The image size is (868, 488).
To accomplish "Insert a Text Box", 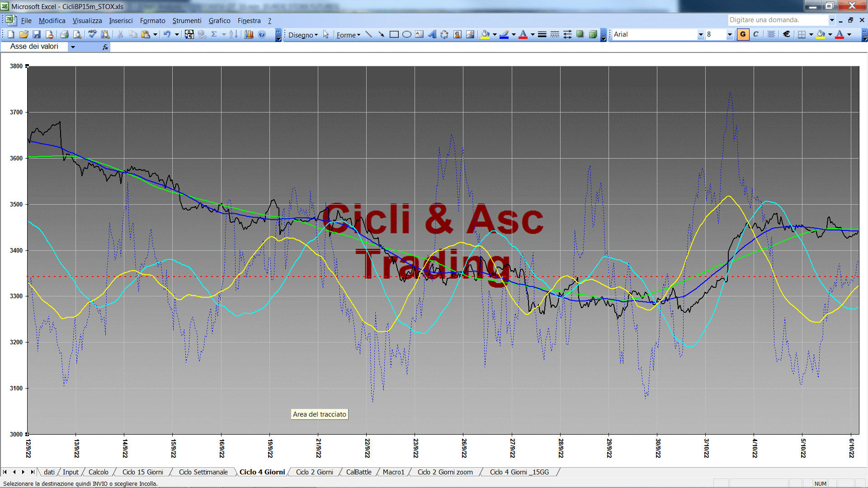I will point(419,34).
